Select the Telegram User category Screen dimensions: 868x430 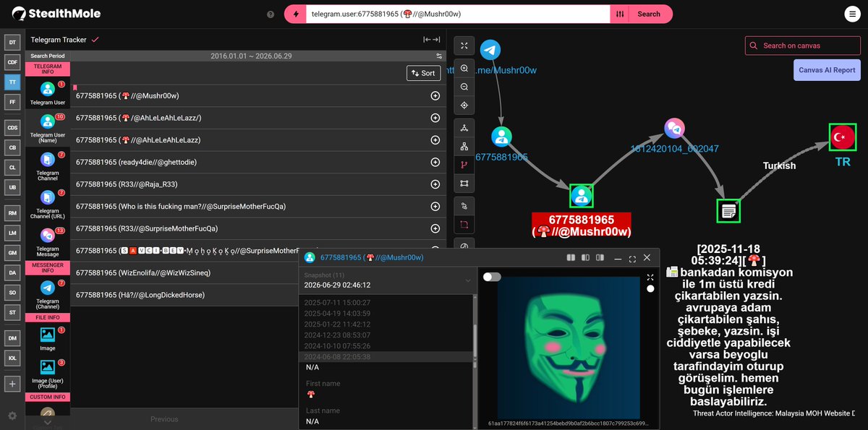pyautogui.click(x=48, y=93)
